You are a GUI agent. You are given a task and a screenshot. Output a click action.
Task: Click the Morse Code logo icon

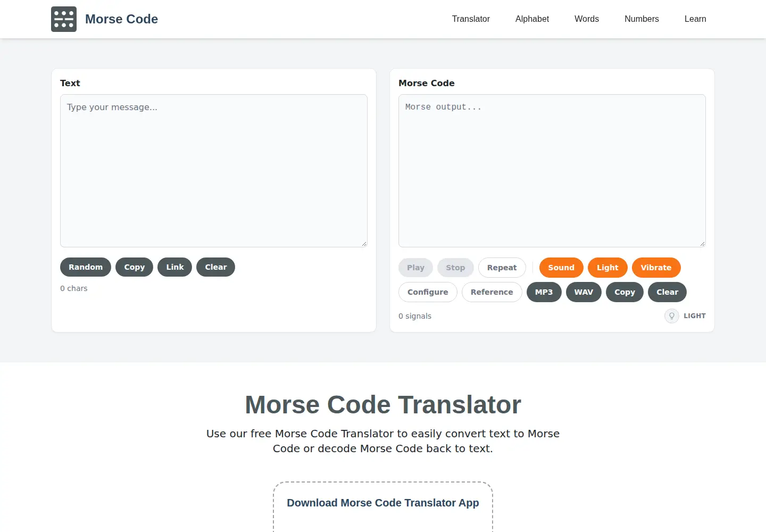tap(64, 19)
